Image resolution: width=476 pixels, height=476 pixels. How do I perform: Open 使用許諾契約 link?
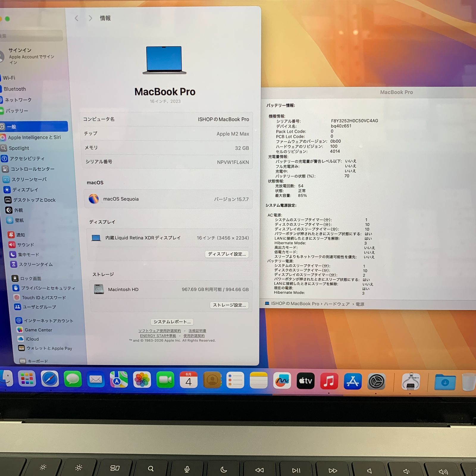pyautogui.click(x=194, y=336)
